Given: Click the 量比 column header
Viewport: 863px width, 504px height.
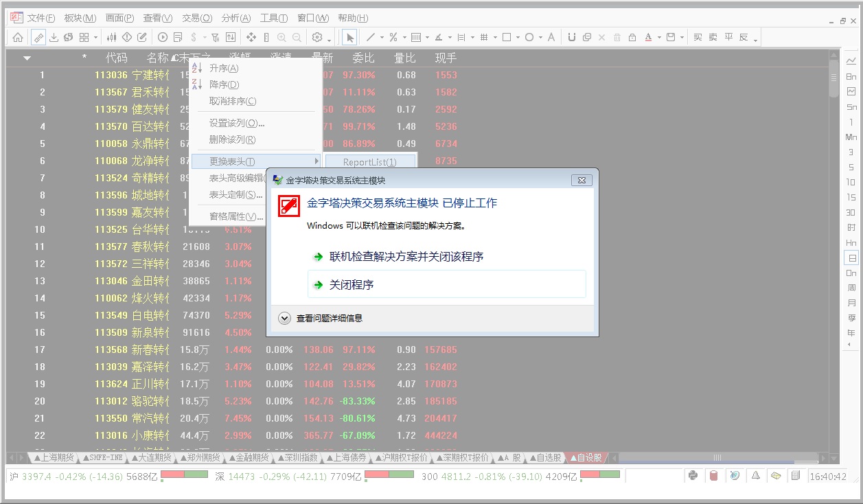Looking at the screenshot, I should pos(405,58).
